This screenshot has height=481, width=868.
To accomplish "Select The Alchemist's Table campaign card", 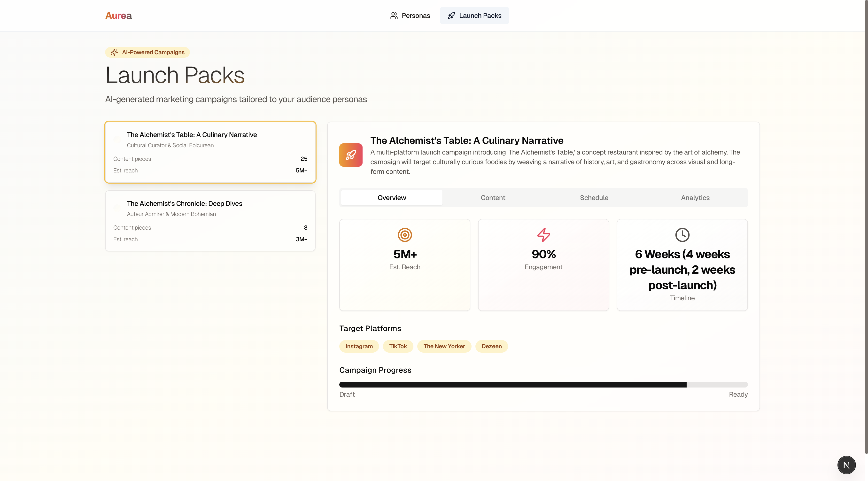I will coord(210,152).
